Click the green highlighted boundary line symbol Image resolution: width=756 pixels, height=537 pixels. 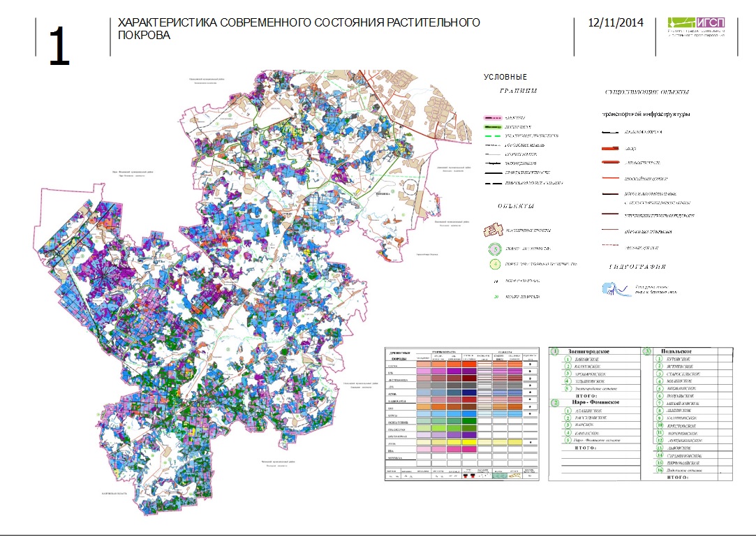coord(493,127)
